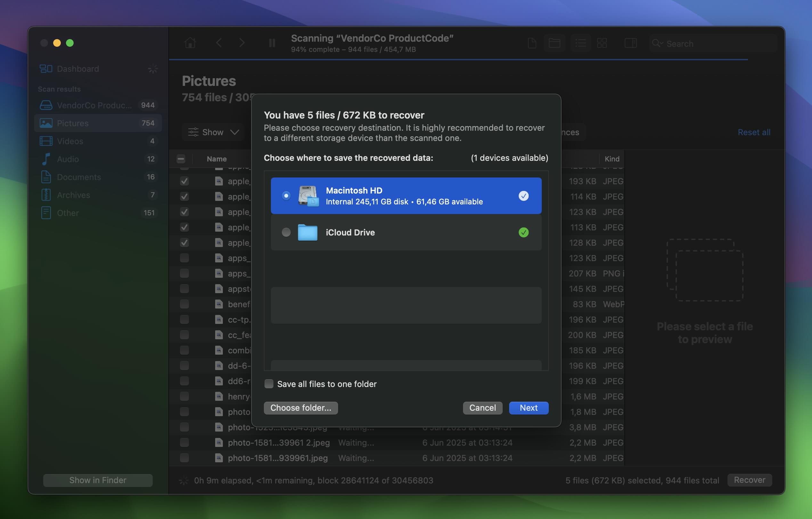Screen dimensions: 812x519
Task: Click Choose folder... button
Action: point(301,408)
